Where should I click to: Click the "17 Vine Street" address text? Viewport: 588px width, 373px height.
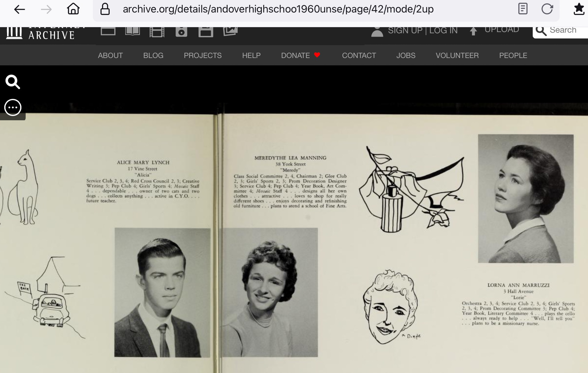pos(142,169)
